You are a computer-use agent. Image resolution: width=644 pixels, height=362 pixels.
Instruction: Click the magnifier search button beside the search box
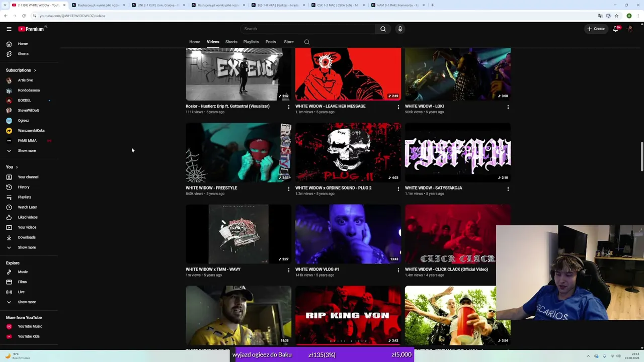tap(383, 29)
